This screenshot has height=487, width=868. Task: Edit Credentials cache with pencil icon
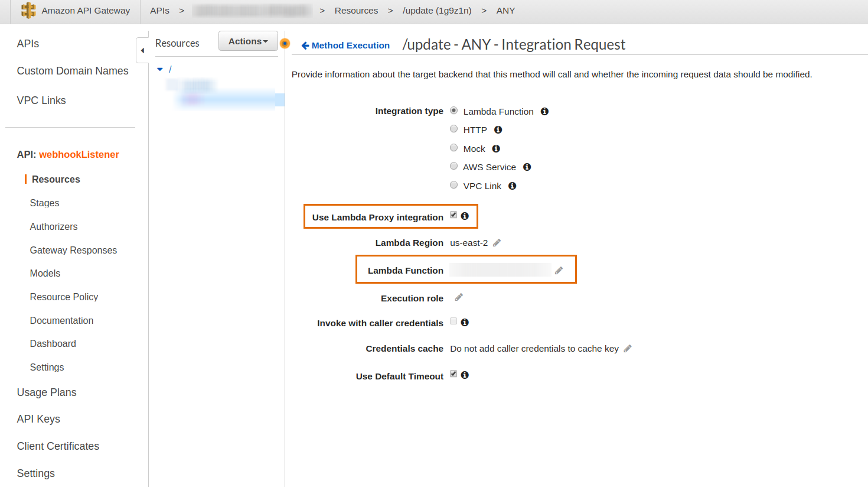pyautogui.click(x=628, y=348)
